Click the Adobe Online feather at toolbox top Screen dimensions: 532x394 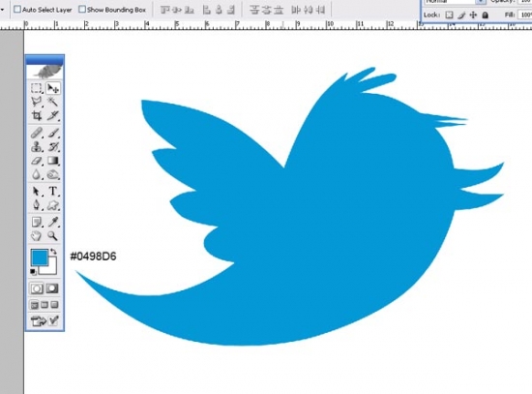click(44, 71)
